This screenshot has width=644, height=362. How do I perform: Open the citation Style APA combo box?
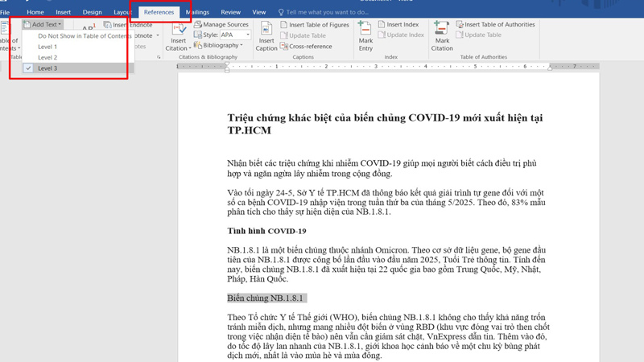point(235,35)
